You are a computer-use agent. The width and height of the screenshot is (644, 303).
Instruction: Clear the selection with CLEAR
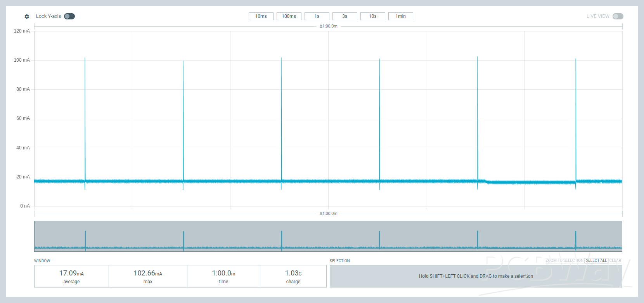point(615,261)
